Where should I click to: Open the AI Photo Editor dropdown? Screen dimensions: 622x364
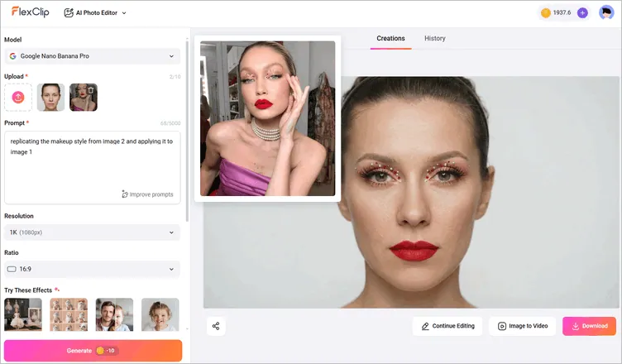pyautogui.click(x=95, y=12)
